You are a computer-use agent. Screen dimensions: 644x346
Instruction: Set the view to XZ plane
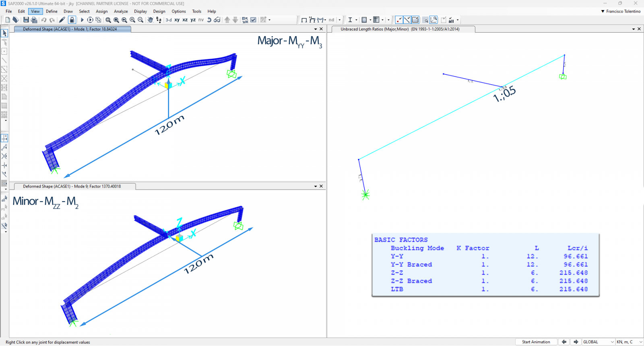point(185,20)
